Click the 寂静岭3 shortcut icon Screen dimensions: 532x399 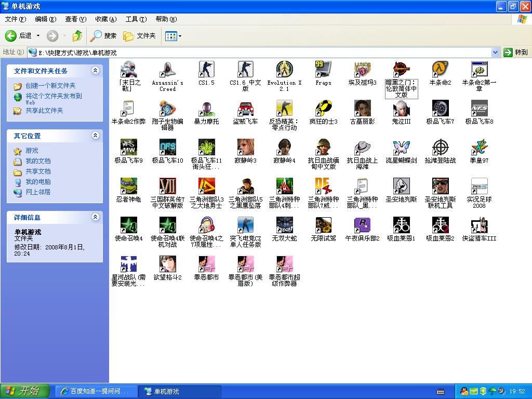(245, 148)
